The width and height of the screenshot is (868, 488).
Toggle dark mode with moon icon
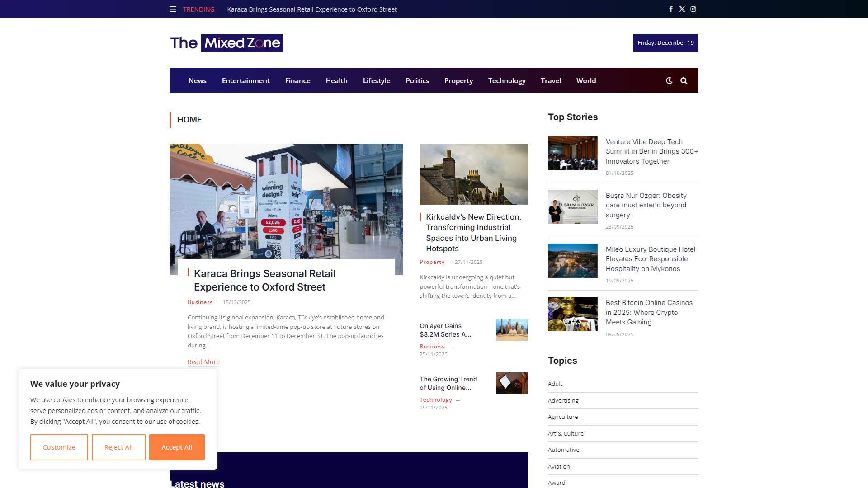click(669, 80)
